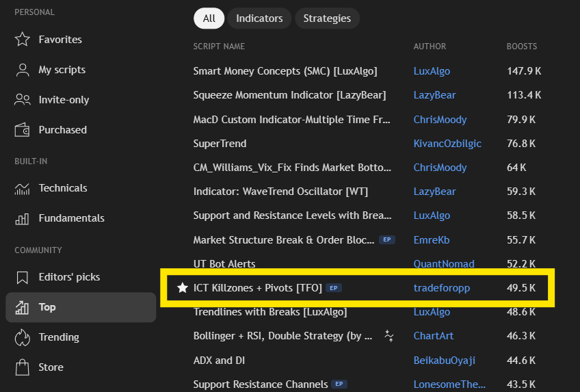Select ICT Killzones + Pivots [TFO] script
580x392 pixels.
[258, 288]
